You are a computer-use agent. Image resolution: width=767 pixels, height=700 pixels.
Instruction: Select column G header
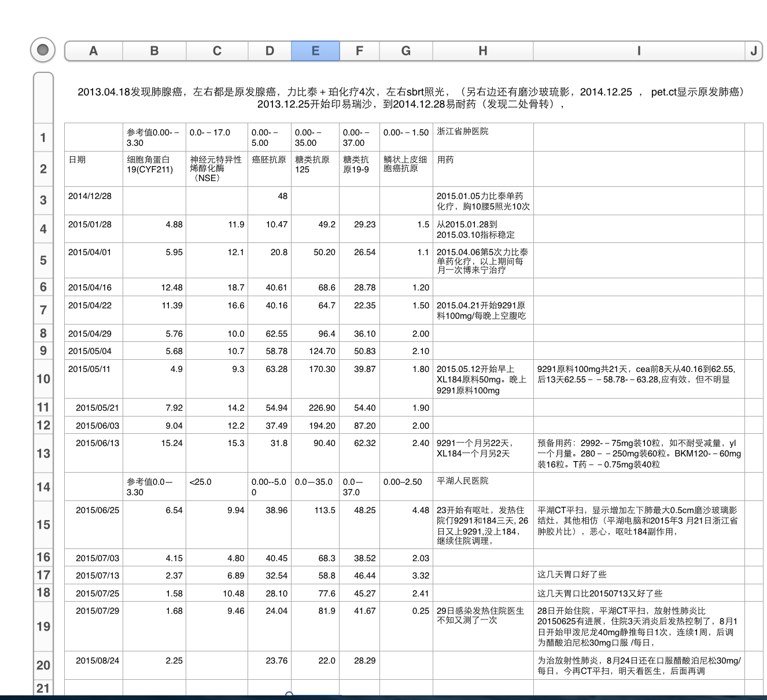406,51
